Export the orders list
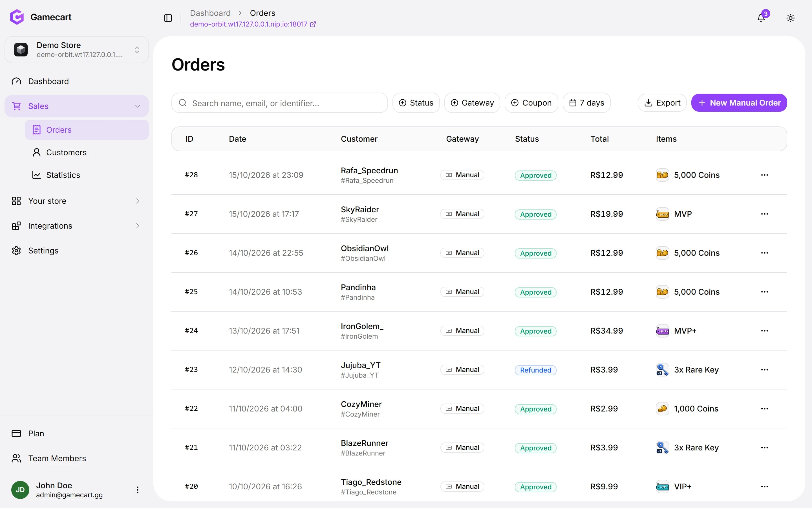The width and height of the screenshot is (812, 508). pos(662,103)
